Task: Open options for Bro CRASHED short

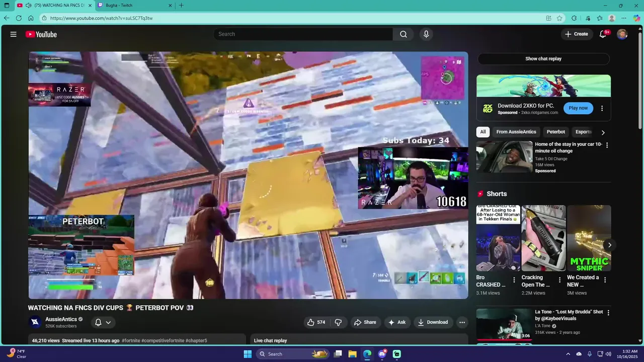Action: pyautogui.click(x=514, y=280)
